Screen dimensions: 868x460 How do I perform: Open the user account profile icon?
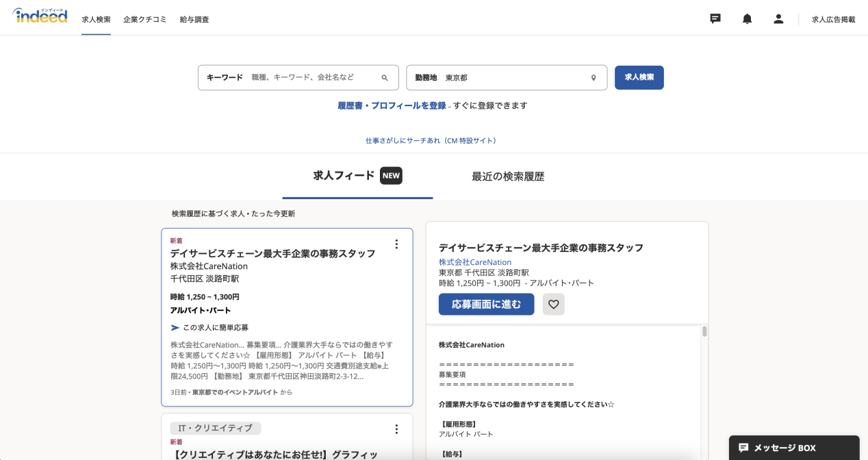tap(778, 19)
